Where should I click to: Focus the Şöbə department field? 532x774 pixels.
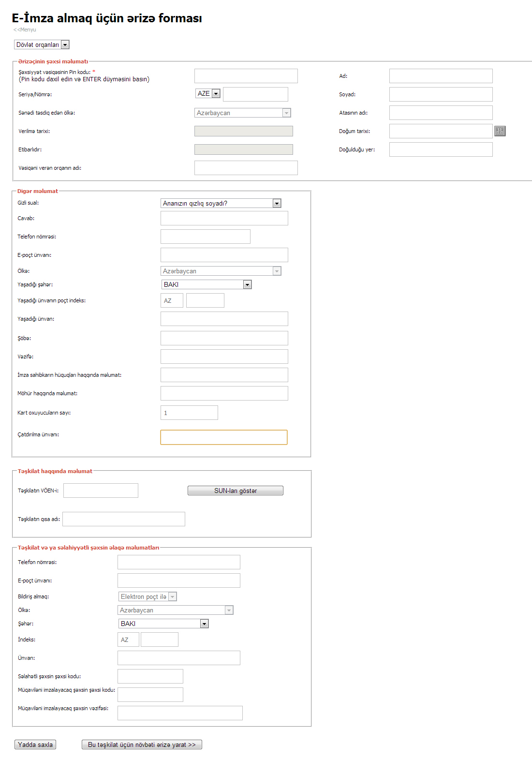pyautogui.click(x=224, y=338)
